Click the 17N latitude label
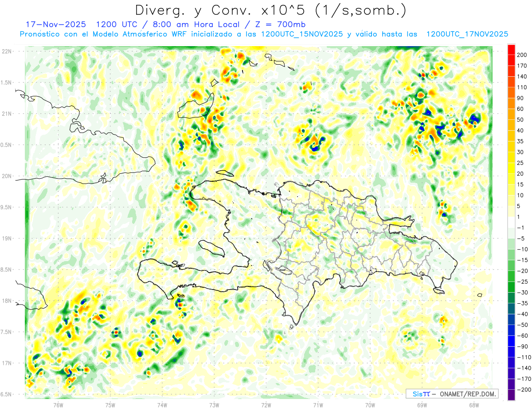The width and height of the screenshot is (532, 411). click(7, 363)
